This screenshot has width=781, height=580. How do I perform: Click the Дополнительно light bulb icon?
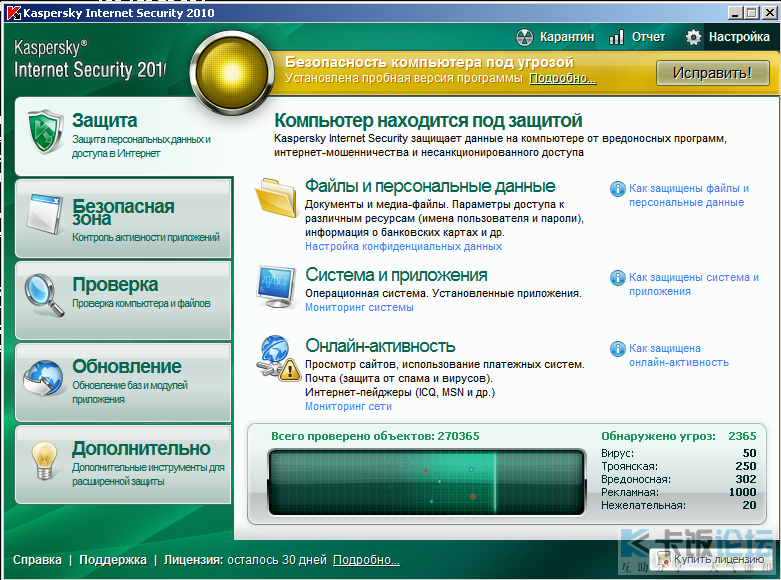44,460
